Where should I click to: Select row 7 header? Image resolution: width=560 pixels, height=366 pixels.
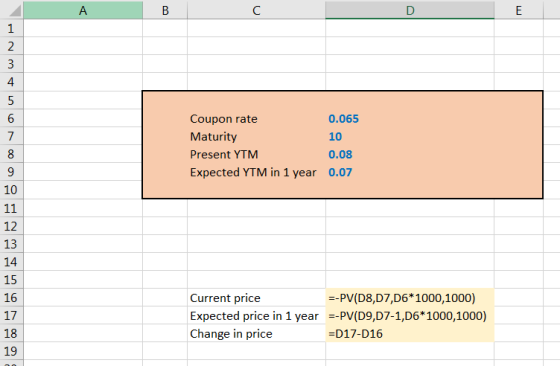point(11,136)
